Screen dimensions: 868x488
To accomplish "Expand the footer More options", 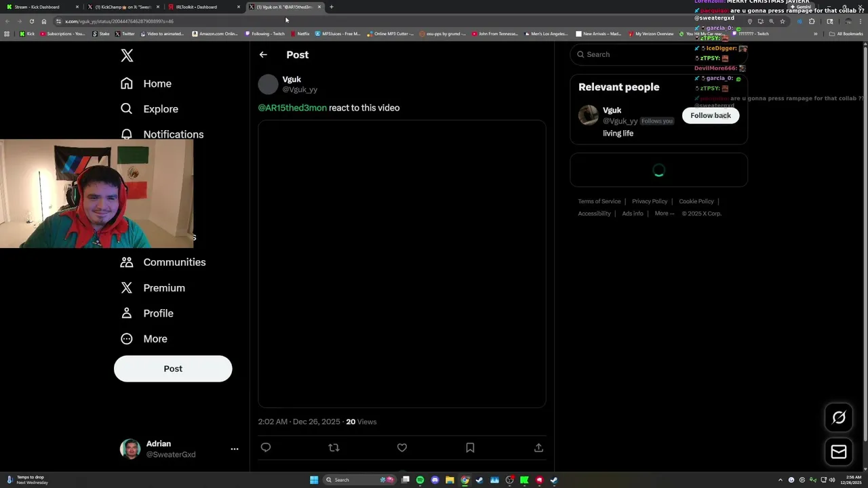I will tap(665, 213).
